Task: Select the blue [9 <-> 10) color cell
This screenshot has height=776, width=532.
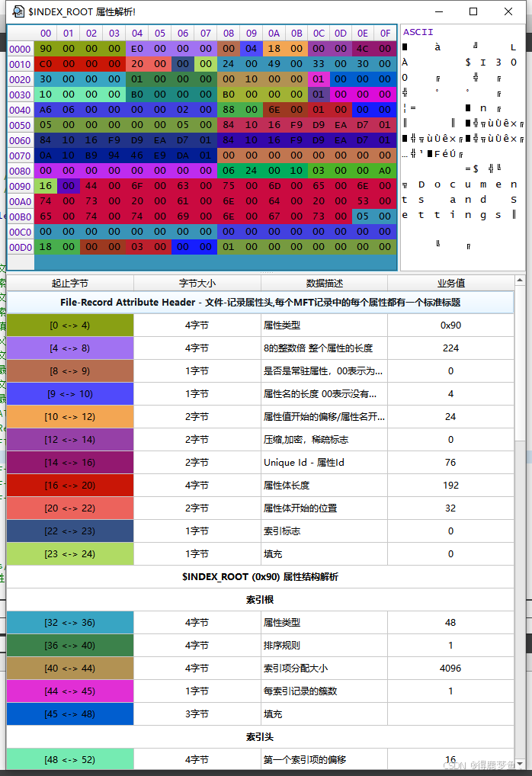Action: pyautogui.click(x=70, y=394)
